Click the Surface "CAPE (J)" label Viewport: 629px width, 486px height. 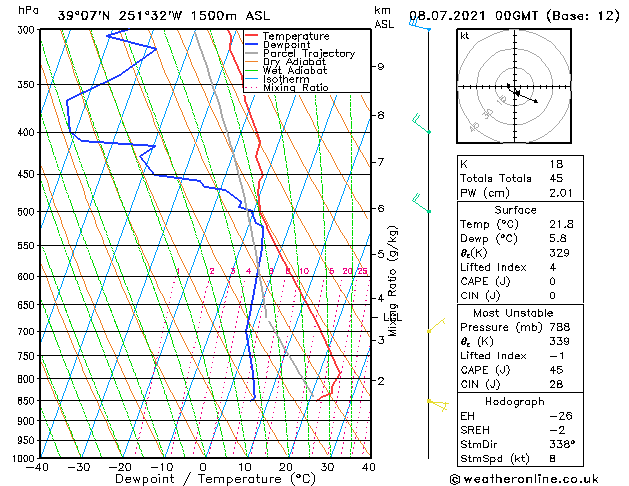(485, 281)
